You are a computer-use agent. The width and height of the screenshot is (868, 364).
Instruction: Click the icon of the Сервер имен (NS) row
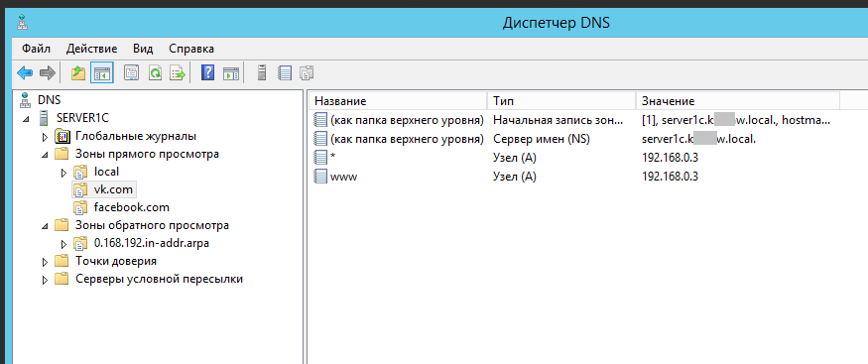pos(320,139)
